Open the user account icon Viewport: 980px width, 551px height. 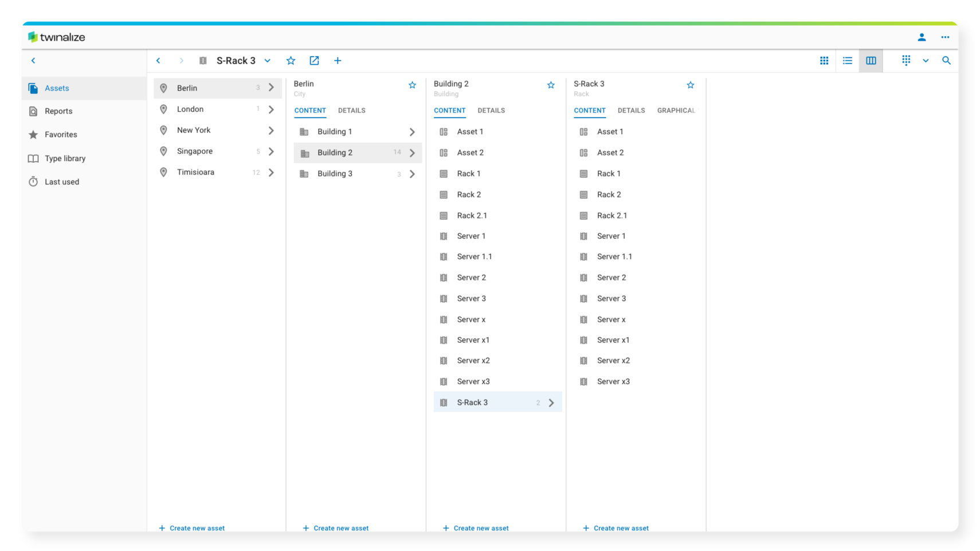pyautogui.click(x=922, y=37)
